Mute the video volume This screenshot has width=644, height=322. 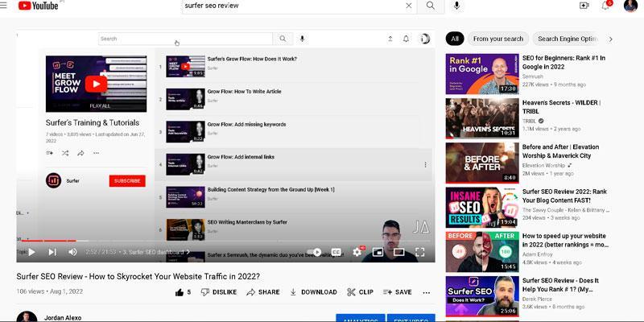[x=72, y=252]
